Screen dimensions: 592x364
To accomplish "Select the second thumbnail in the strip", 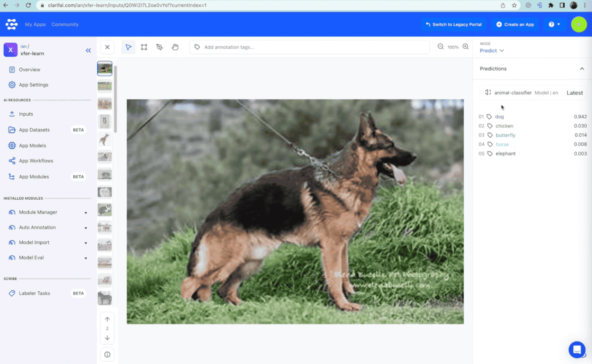I will (x=105, y=86).
